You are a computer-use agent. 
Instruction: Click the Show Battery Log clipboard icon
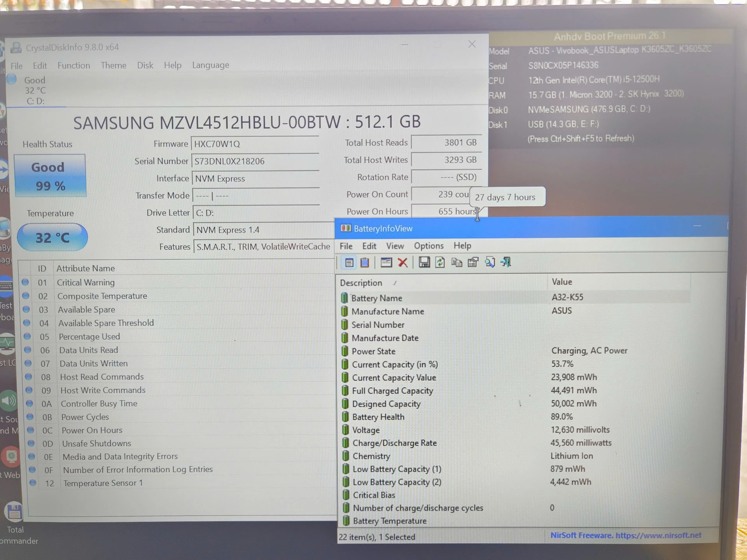[365, 262]
